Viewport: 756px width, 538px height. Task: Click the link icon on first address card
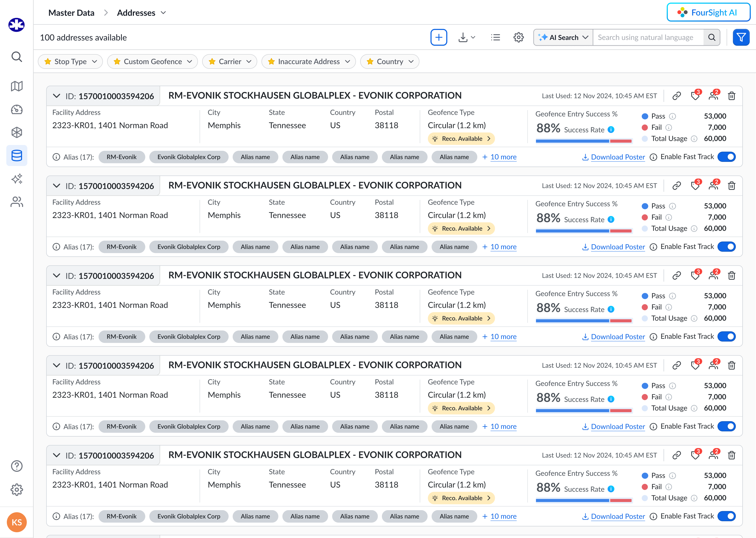pyautogui.click(x=676, y=96)
